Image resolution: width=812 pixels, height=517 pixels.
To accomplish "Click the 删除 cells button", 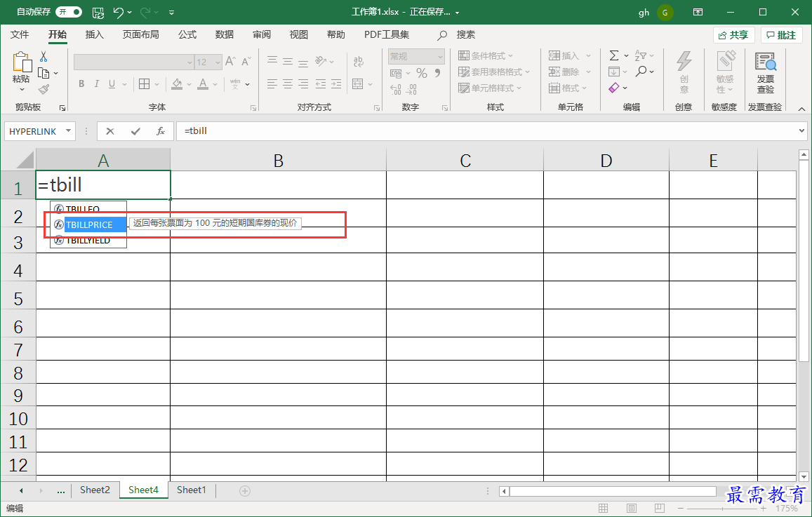I will pos(564,72).
